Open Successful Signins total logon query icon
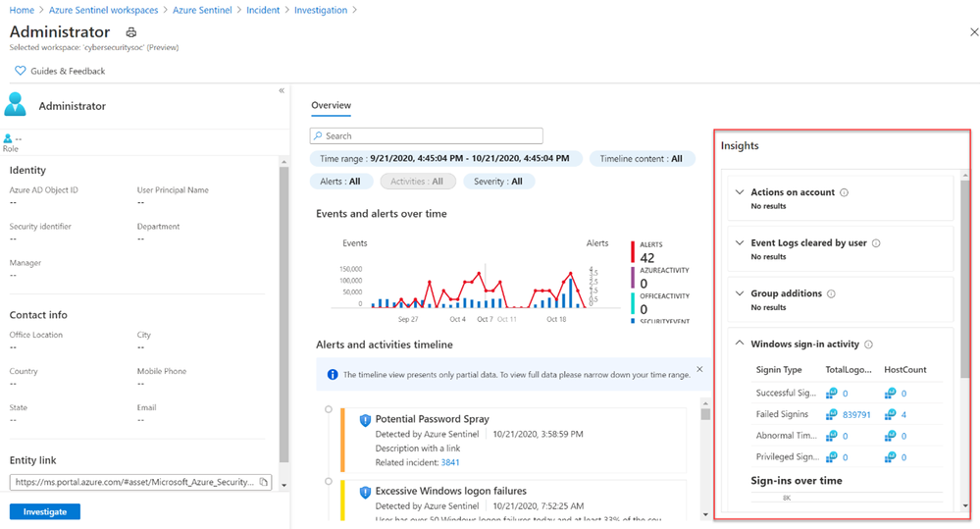This screenshot has width=980, height=529. click(831, 393)
